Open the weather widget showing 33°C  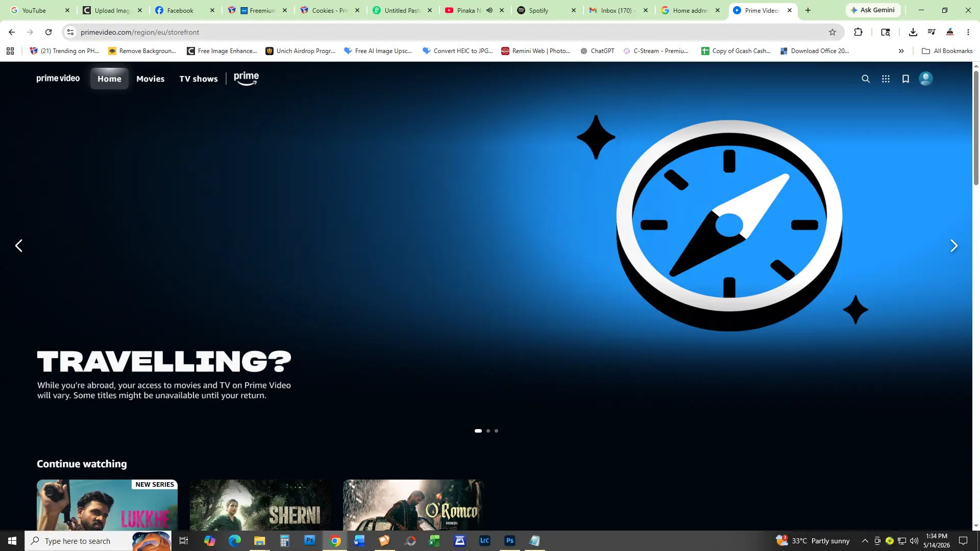point(813,541)
